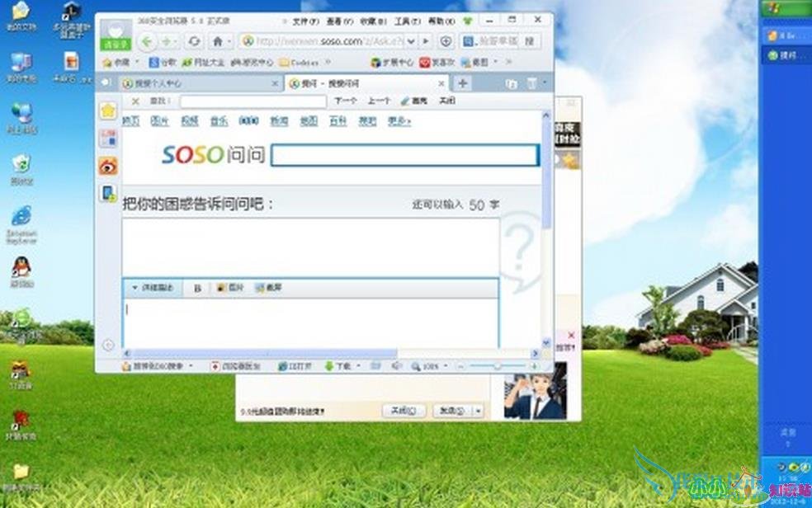Collapse the 详细描述 expander
812x508 pixels.
pyautogui.click(x=153, y=288)
